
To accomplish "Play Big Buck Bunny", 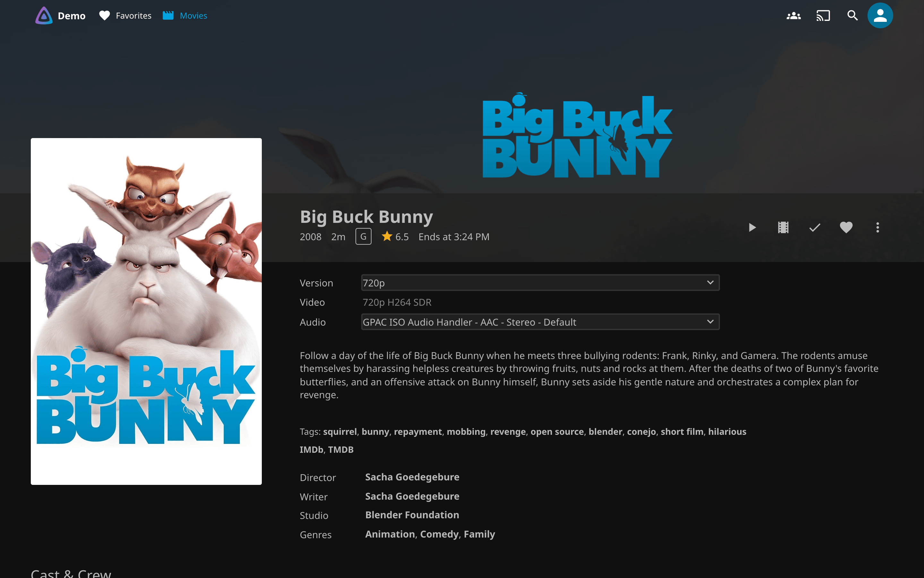I will pos(752,227).
